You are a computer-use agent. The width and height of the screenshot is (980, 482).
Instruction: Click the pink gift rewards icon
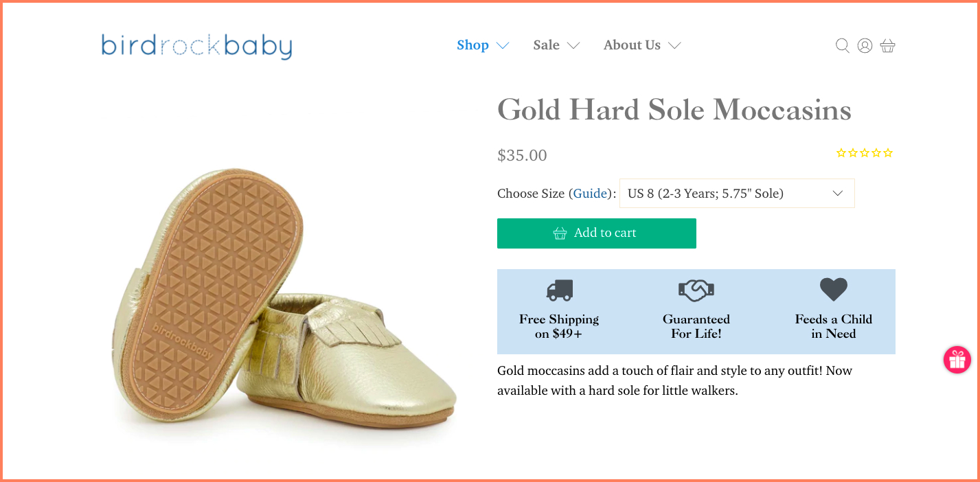(x=957, y=360)
